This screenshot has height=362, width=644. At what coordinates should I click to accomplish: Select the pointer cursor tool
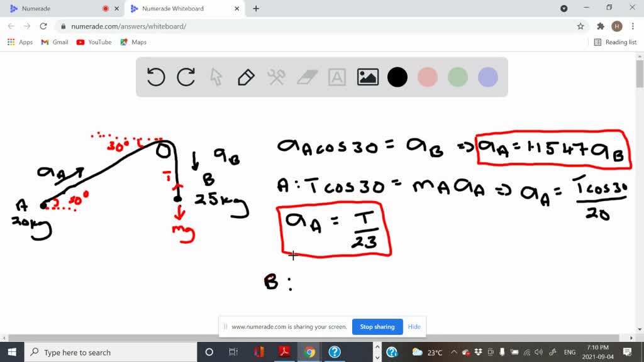click(216, 77)
